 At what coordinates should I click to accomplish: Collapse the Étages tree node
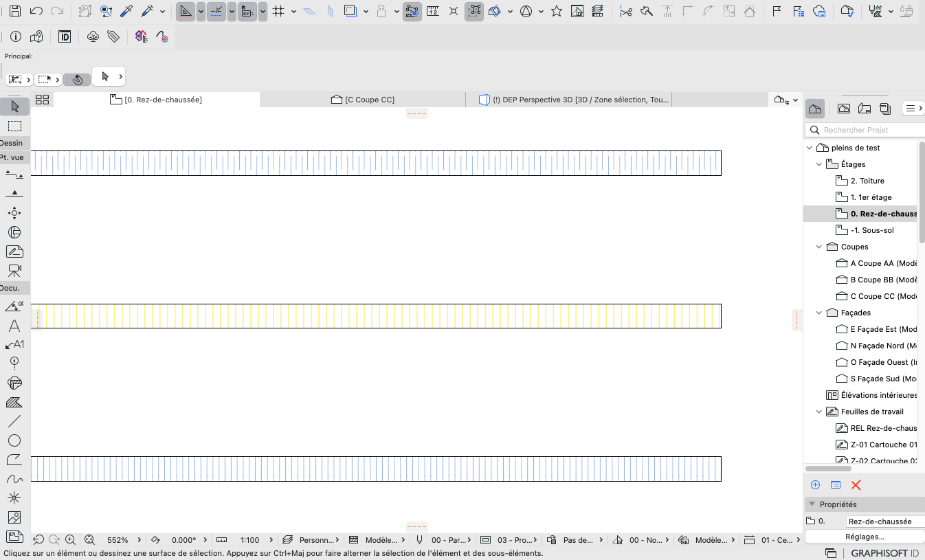(818, 164)
